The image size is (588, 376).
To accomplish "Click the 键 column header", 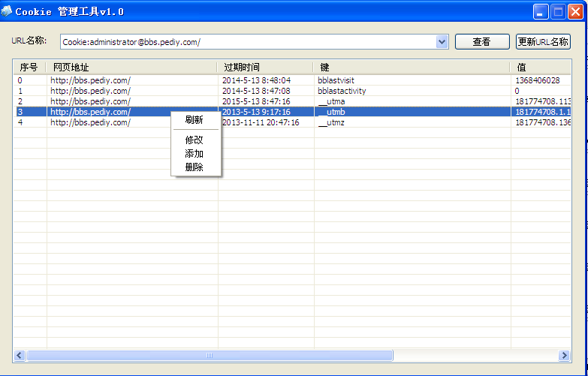I will point(412,68).
